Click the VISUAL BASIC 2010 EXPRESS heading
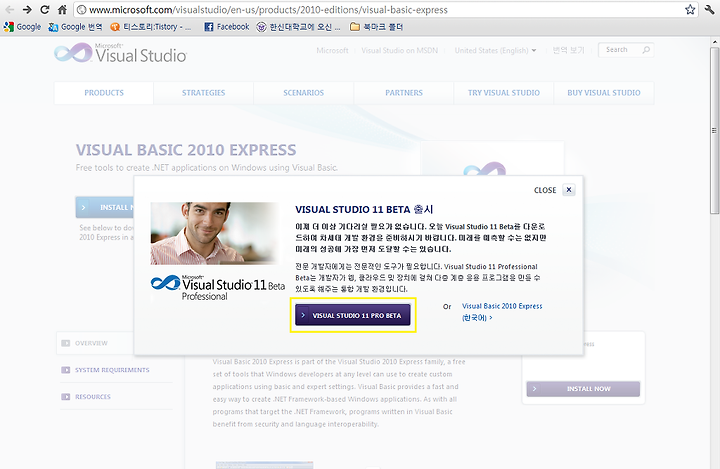 tap(186, 150)
